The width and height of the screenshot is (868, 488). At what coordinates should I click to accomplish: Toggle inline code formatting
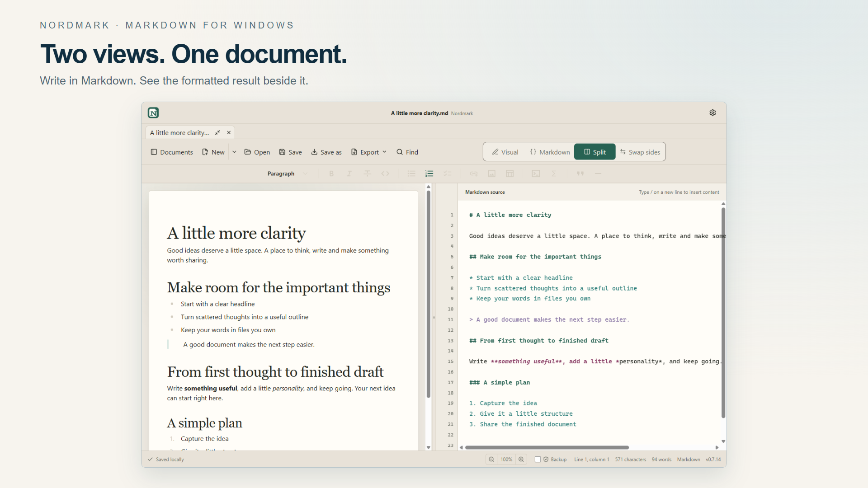click(x=385, y=174)
